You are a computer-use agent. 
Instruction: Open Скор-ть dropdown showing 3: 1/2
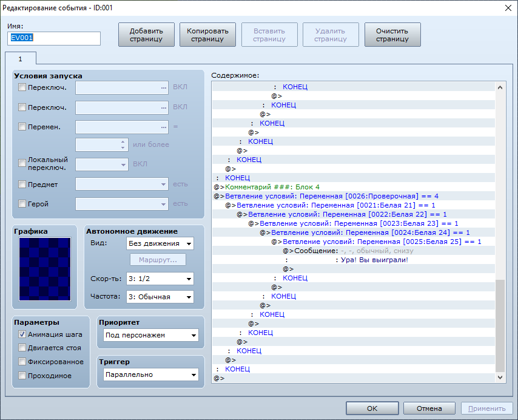(x=160, y=279)
